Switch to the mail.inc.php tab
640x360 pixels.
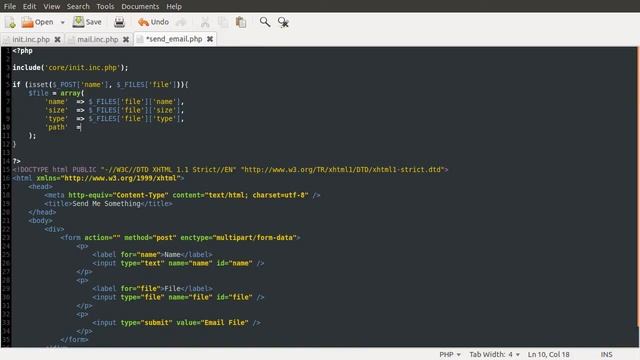point(98,39)
